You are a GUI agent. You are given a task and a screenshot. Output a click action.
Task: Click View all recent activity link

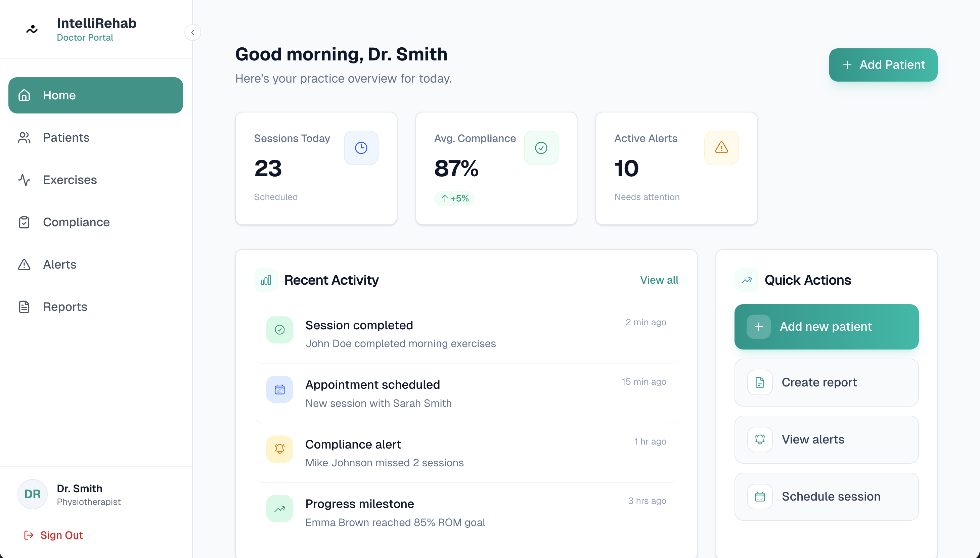click(x=659, y=280)
